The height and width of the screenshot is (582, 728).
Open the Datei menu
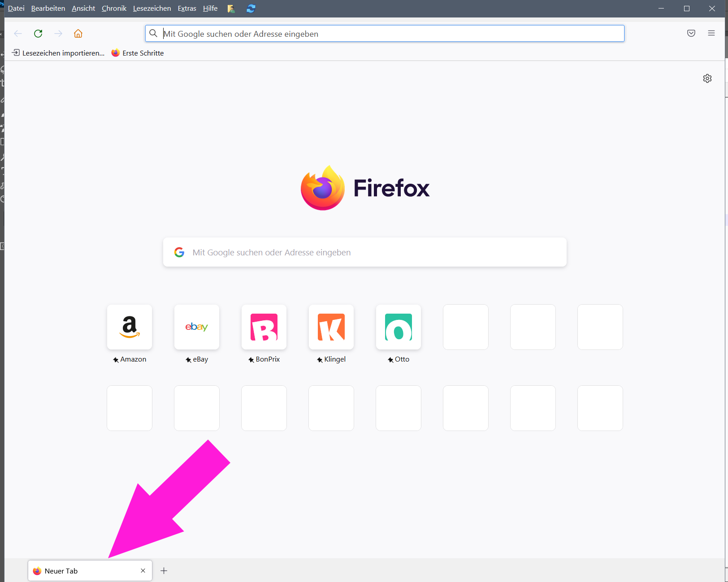point(16,9)
